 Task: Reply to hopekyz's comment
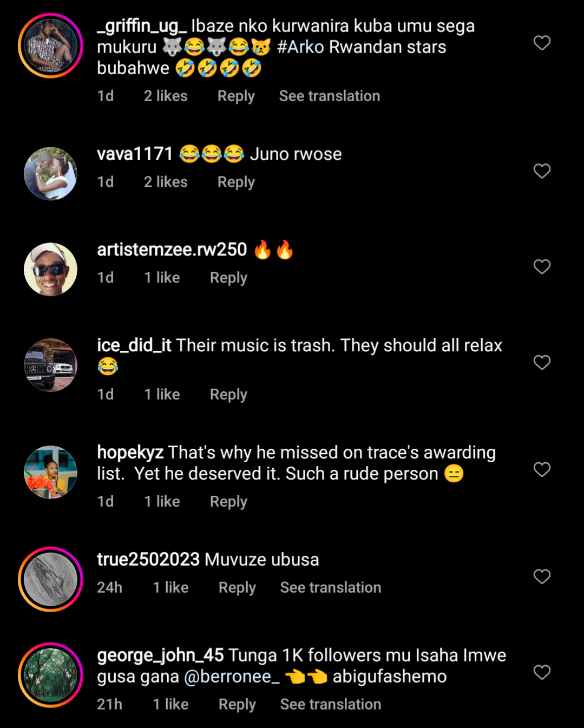coord(228,502)
